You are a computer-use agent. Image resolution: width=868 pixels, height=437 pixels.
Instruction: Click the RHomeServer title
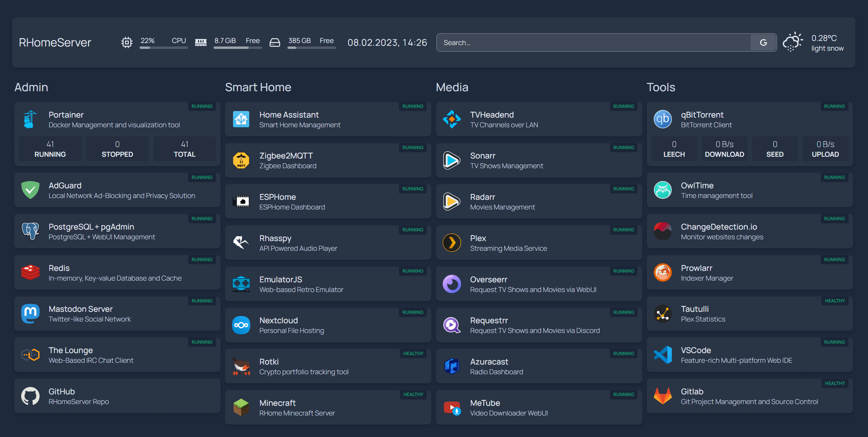pyautogui.click(x=55, y=42)
